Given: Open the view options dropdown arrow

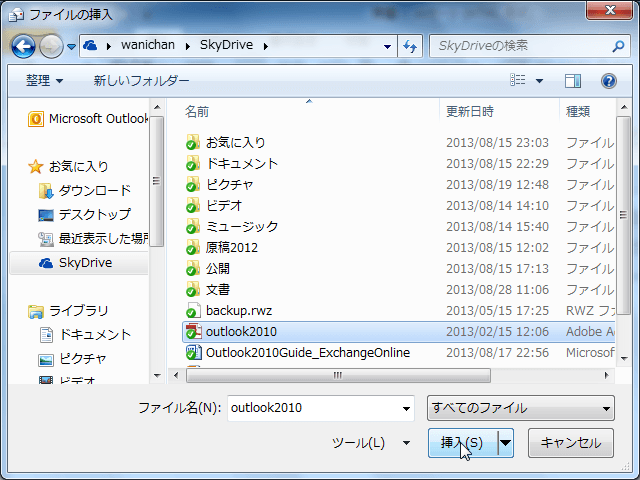Looking at the screenshot, I should tap(539, 81).
